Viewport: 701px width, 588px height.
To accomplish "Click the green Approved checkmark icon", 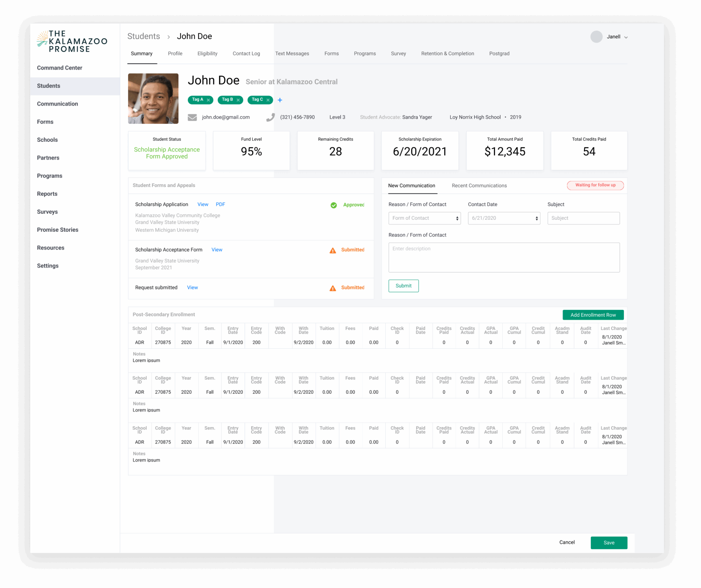I will click(x=334, y=205).
